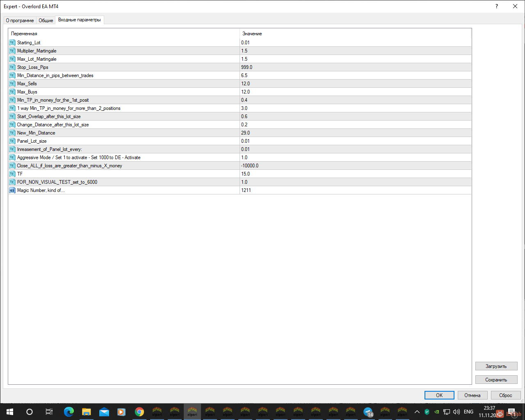Screen dimensions: 525x420
Task: Click the Panel_Lot_size variable icon
Action: (12, 141)
